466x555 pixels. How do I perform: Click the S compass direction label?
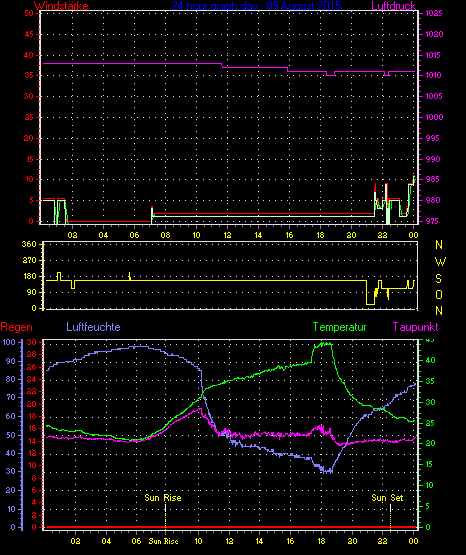tap(438, 279)
